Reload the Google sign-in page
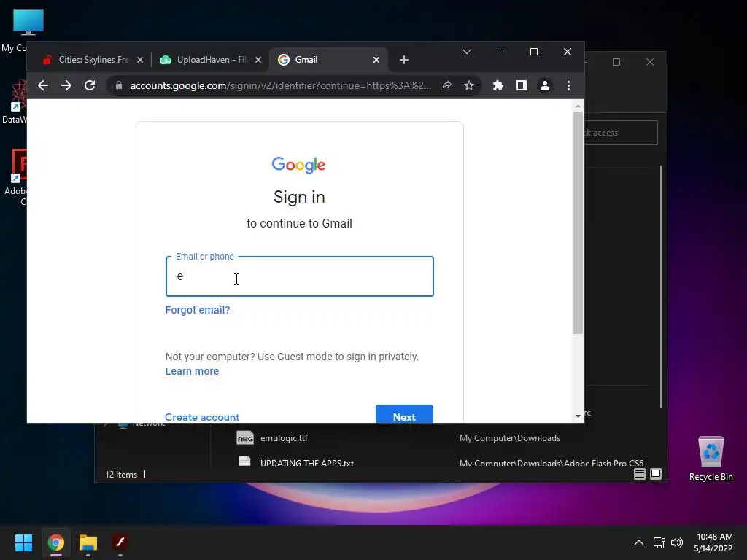The height and width of the screenshot is (560, 747). [90, 86]
